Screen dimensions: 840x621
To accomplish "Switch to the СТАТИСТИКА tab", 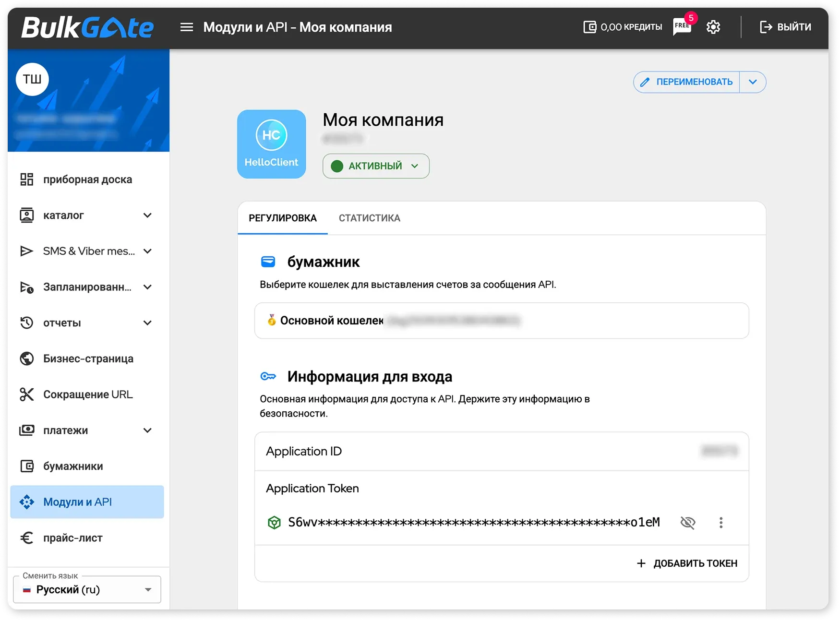I will (x=369, y=218).
